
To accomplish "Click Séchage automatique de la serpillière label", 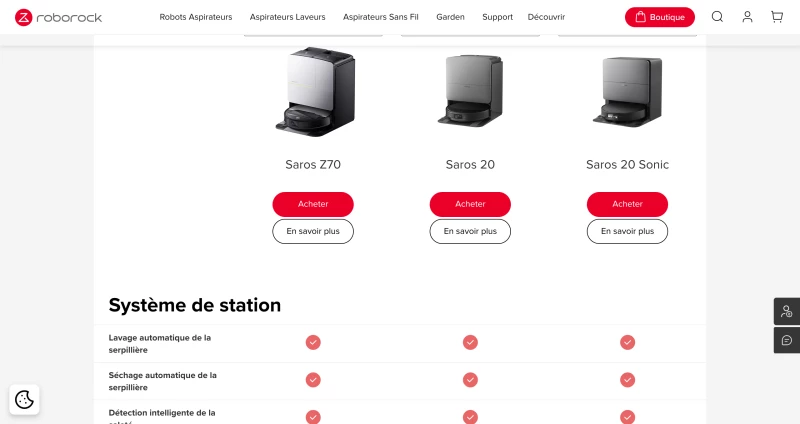I will point(162,381).
